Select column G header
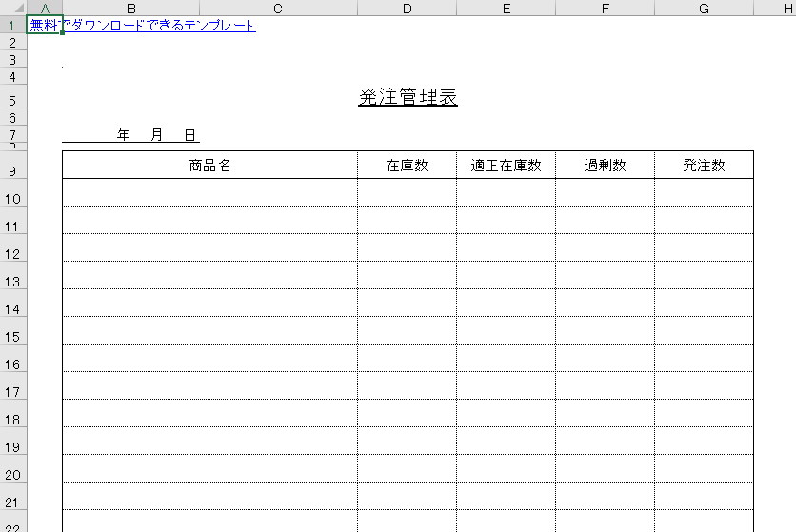This screenshot has height=532, width=796. (x=704, y=9)
